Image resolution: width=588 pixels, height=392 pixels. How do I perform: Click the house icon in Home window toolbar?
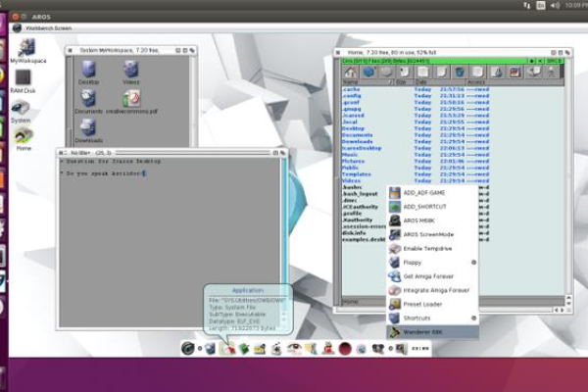[351, 72]
